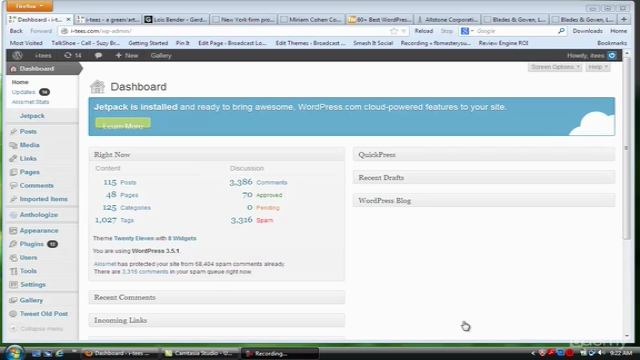Switch to the Lois Bender browser tab
The height and width of the screenshot is (360, 640).
click(176, 19)
